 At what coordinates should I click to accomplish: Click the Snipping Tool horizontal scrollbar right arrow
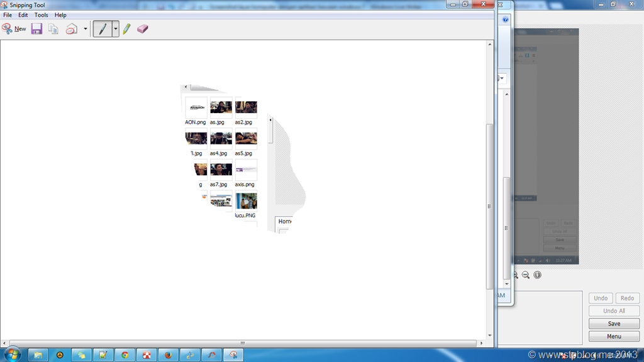click(481, 343)
